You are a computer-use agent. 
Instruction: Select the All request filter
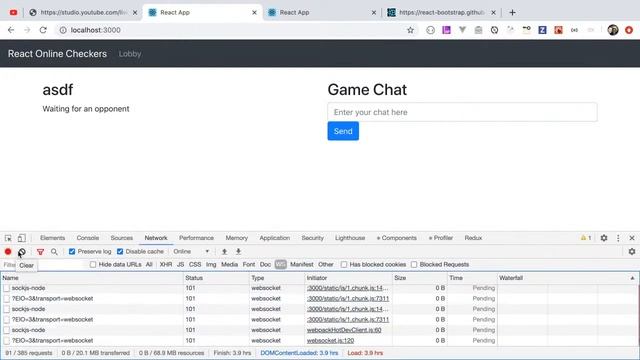click(149, 264)
